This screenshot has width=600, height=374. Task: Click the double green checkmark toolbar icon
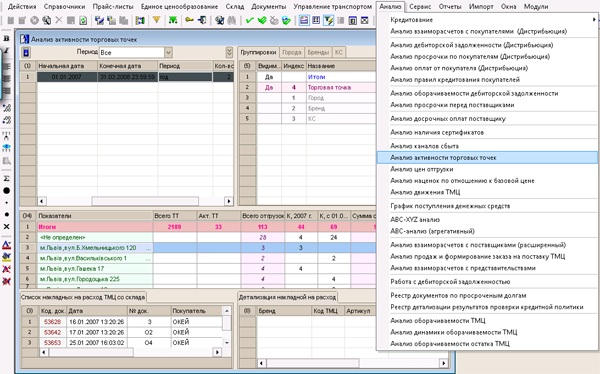point(262,20)
